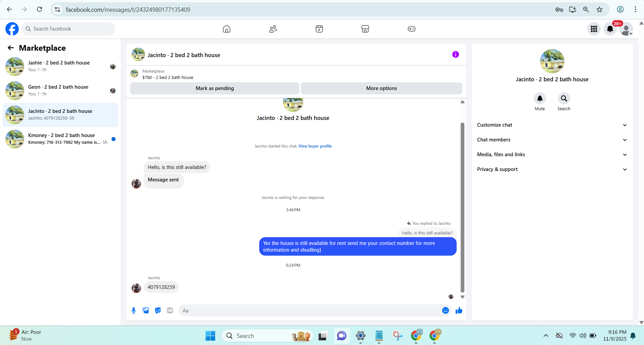Open the Facebook menu grid icon
This screenshot has height=345, width=644.
(x=594, y=29)
